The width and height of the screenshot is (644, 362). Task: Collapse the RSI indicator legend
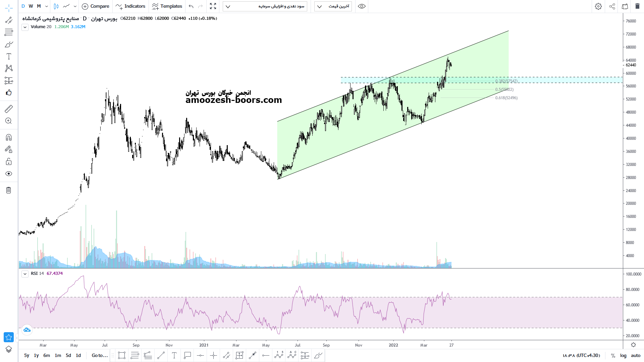click(x=25, y=274)
